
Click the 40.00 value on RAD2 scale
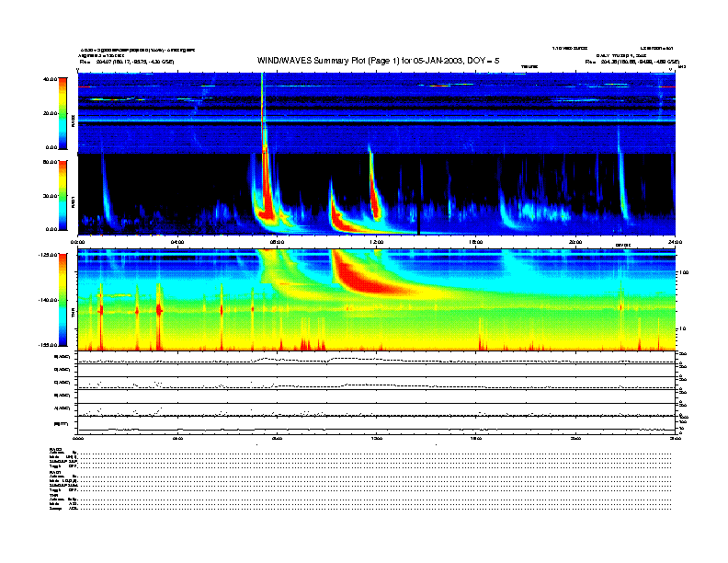[50, 79]
